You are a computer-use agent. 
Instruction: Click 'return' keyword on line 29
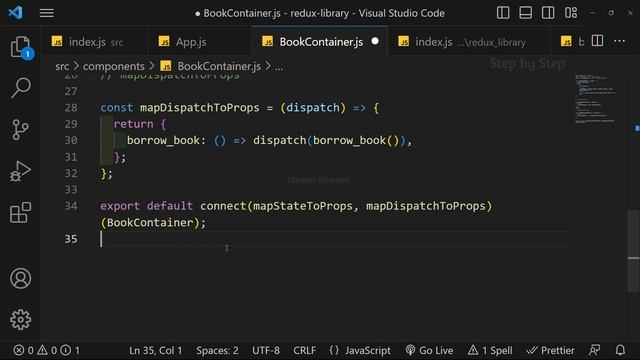pos(133,124)
